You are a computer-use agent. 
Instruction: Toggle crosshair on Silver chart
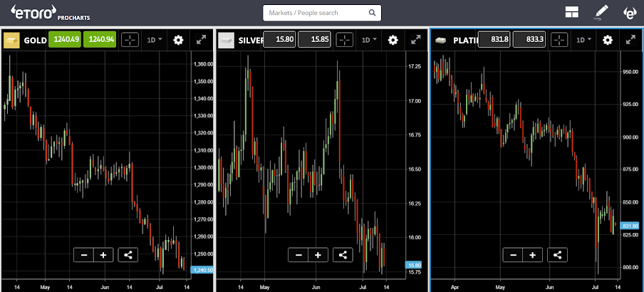[x=345, y=40]
